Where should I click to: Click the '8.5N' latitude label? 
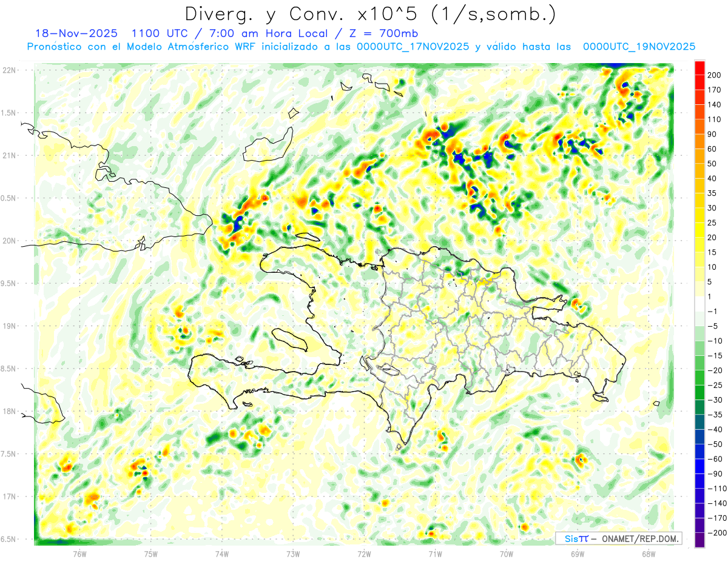(x=9, y=369)
